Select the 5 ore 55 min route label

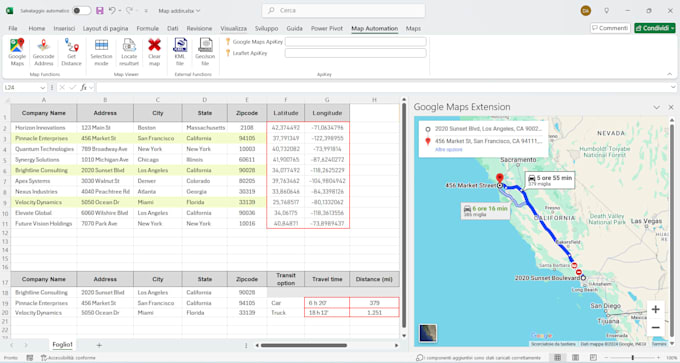pyautogui.click(x=550, y=180)
